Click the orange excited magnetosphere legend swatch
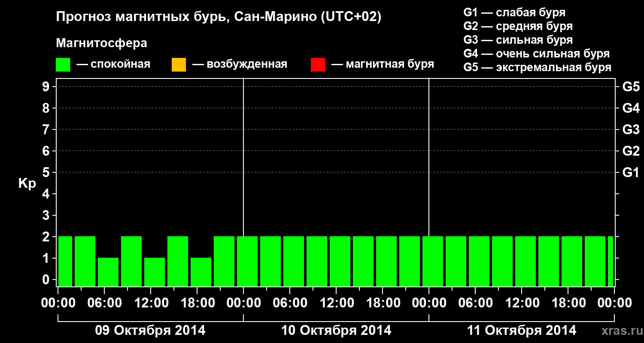The image size is (644, 343). pos(179,65)
